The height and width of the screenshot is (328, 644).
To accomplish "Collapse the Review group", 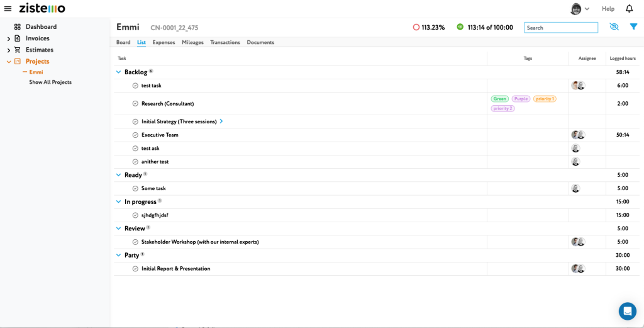I will (119, 229).
